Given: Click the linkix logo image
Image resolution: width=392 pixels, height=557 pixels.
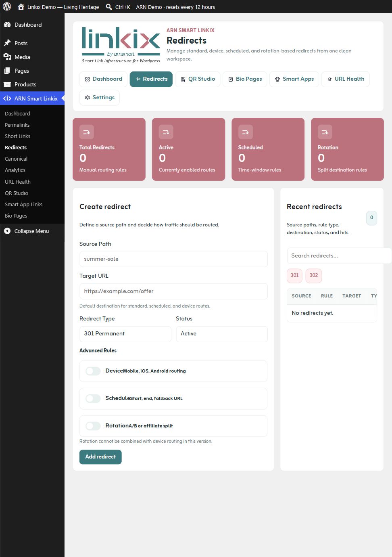Looking at the screenshot, I should tap(121, 44).
